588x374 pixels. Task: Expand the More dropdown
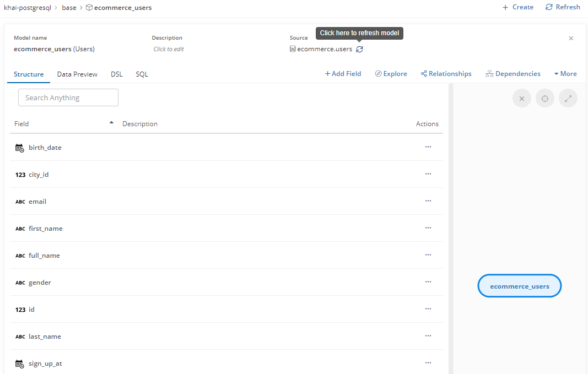click(565, 74)
